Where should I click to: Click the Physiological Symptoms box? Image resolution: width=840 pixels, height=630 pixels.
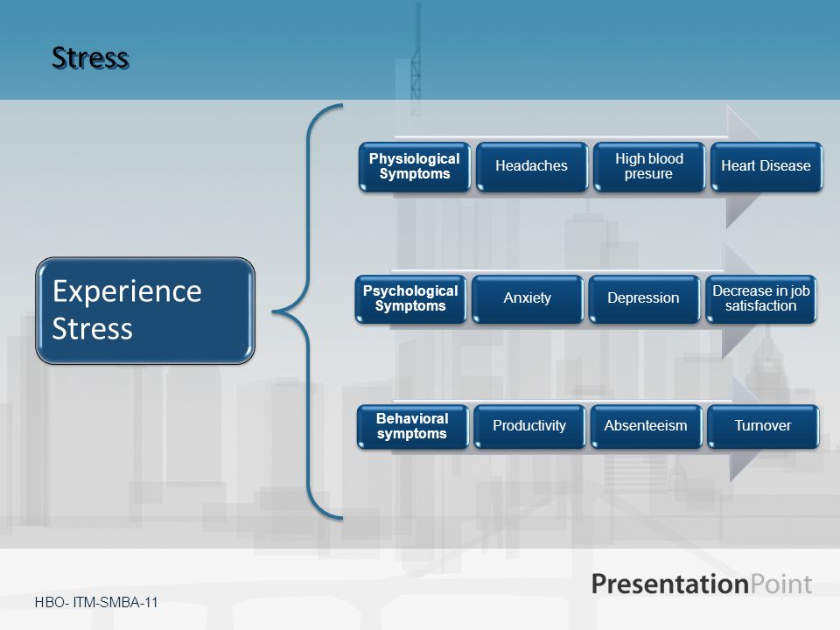tap(415, 166)
